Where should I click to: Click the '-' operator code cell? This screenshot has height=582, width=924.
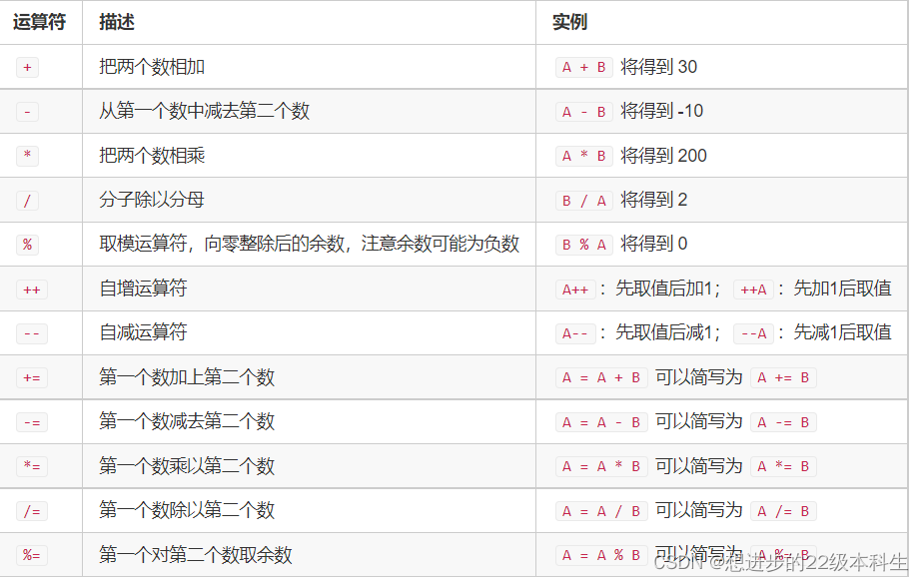27,112
